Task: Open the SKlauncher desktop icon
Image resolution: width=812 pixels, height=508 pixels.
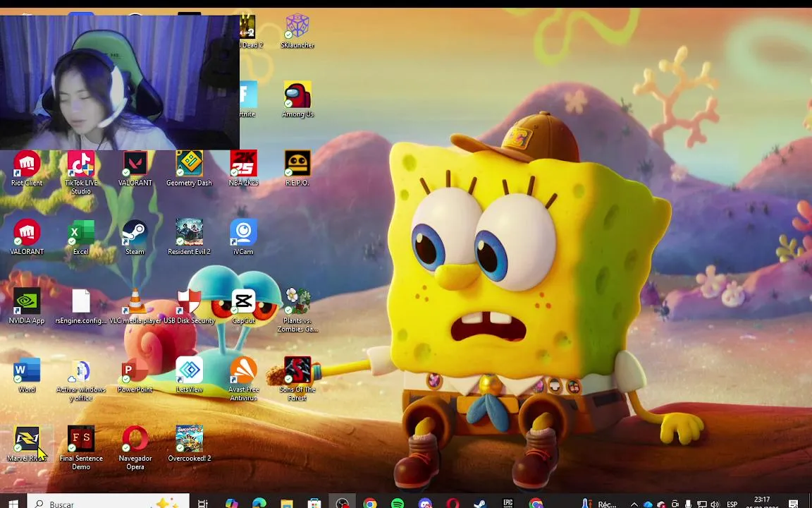Action: pyautogui.click(x=297, y=31)
